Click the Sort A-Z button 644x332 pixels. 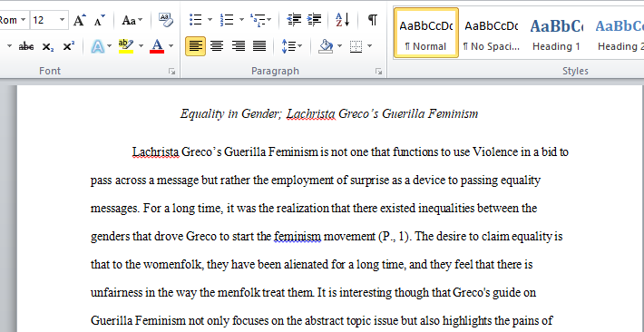pyautogui.click(x=343, y=19)
